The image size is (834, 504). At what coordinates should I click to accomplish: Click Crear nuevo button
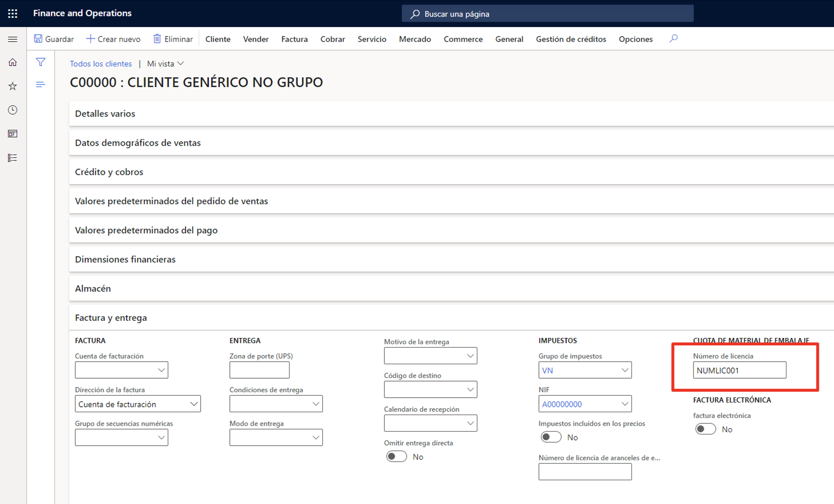click(113, 39)
